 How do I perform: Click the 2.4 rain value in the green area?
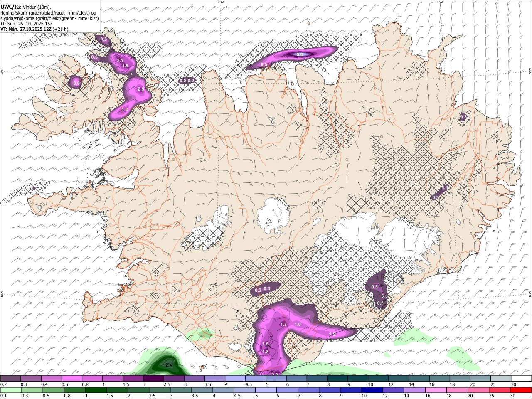(x=169, y=365)
